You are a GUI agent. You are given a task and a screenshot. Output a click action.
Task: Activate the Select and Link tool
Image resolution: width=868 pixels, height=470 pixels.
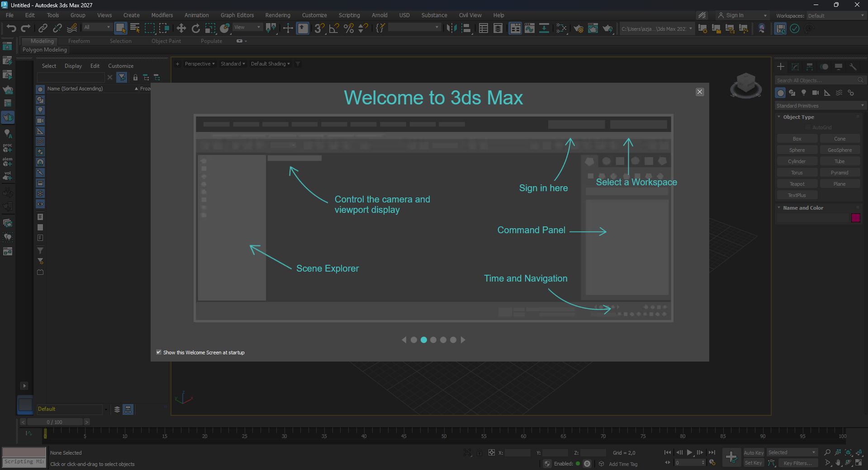(x=43, y=28)
